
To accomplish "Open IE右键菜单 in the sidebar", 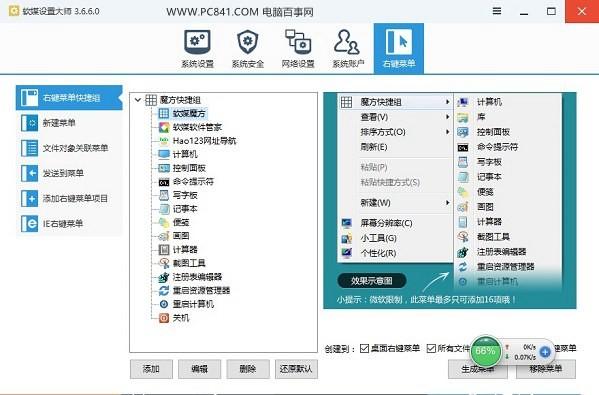I will click(69, 224).
